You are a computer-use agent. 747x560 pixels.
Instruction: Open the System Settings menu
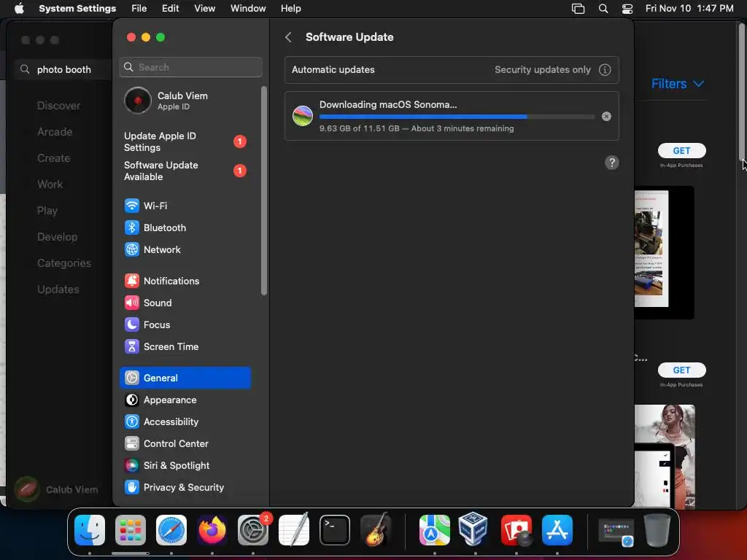point(77,8)
